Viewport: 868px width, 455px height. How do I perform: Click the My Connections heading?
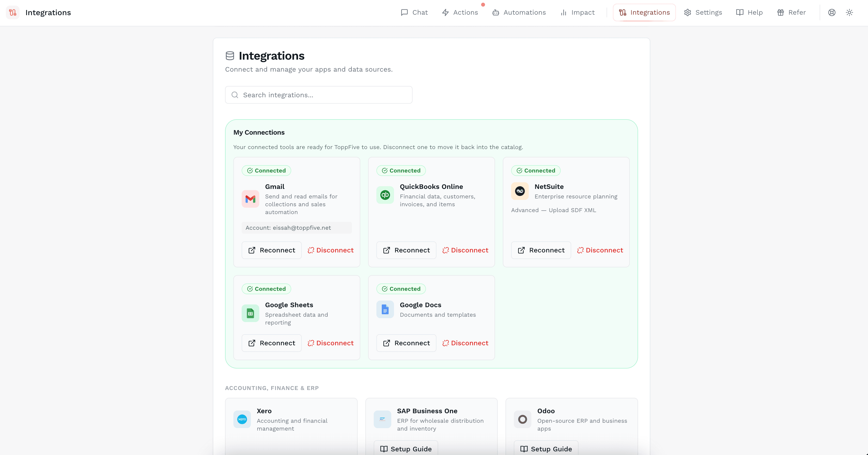click(259, 132)
